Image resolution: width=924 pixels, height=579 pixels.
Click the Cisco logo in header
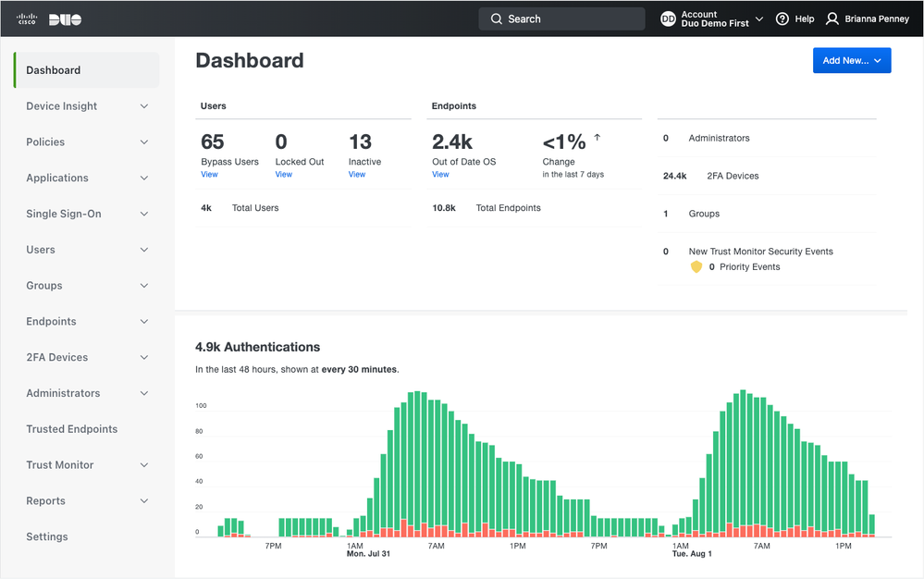27,18
